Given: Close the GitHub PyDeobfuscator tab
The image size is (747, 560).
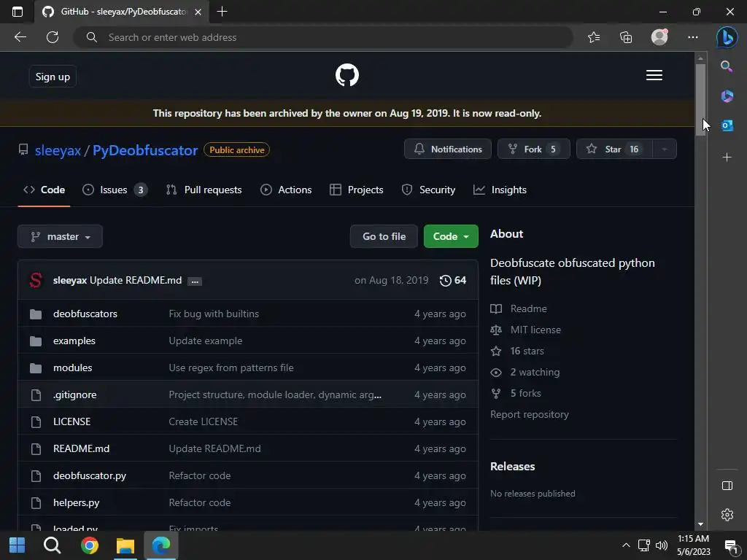Looking at the screenshot, I should [x=198, y=12].
